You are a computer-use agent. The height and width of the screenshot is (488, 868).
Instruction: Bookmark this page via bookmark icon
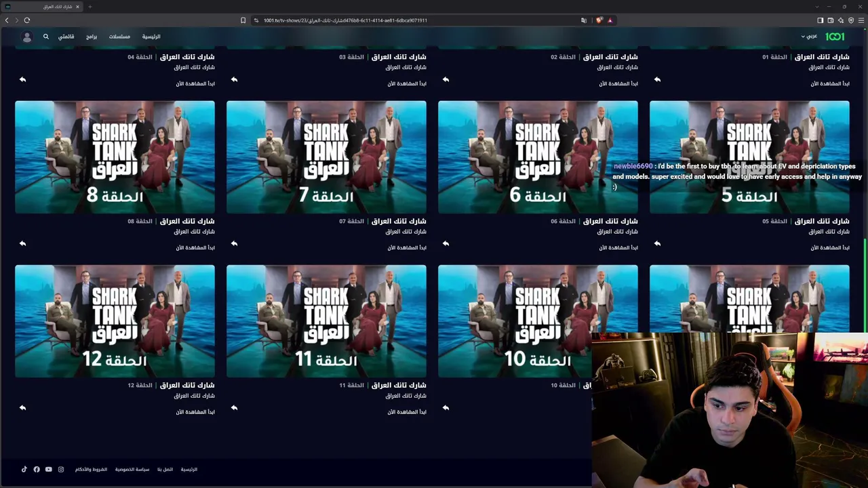pyautogui.click(x=243, y=20)
